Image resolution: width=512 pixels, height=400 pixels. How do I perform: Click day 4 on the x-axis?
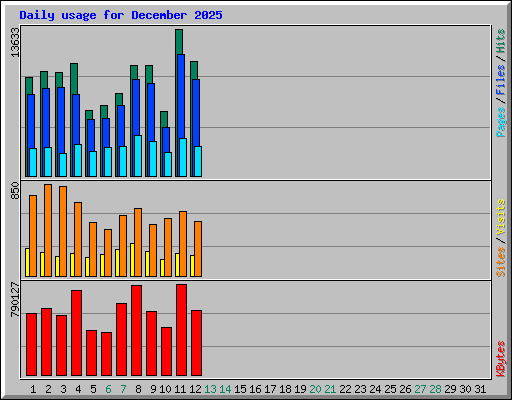(x=78, y=389)
